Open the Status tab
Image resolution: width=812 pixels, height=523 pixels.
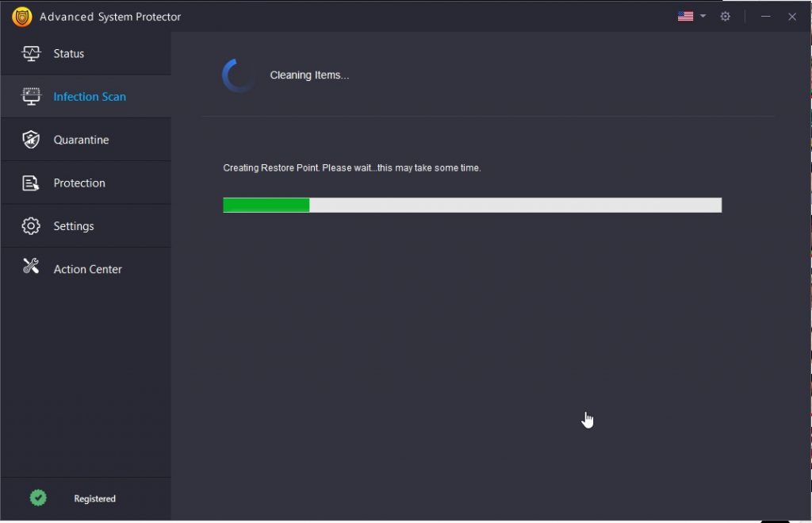coord(68,53)
